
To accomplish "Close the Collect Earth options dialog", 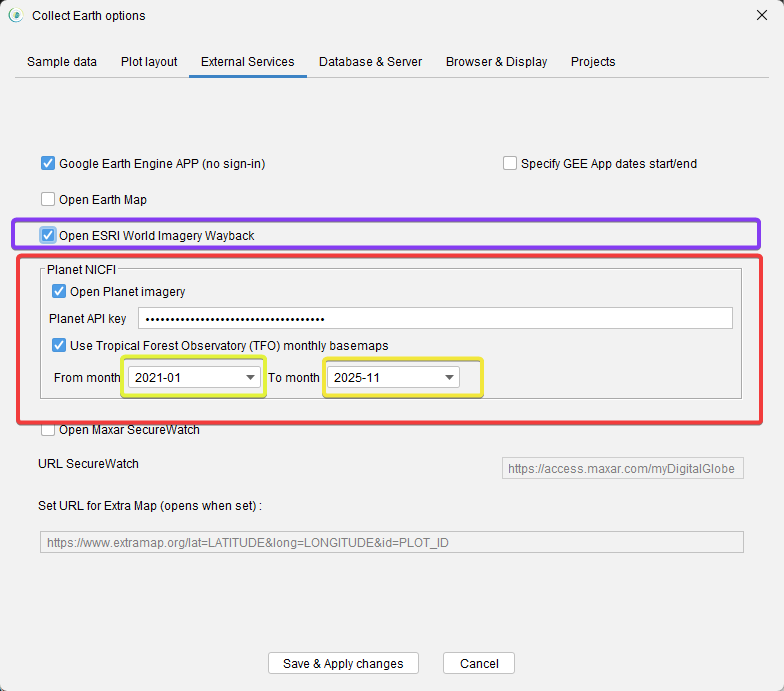I will [x=760, y=16].
